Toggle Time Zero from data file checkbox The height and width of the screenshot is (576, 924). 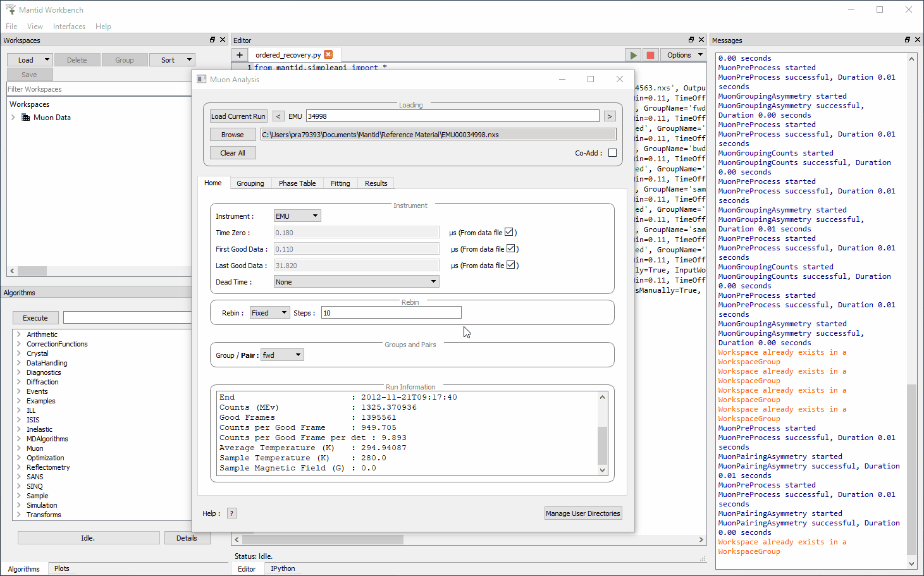[x=509, y=232]
